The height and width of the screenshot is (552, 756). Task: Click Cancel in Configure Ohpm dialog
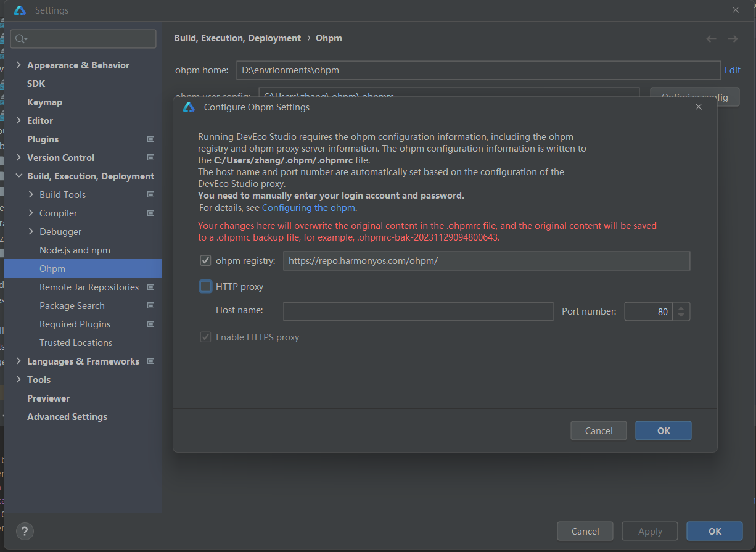pos(599,430)
